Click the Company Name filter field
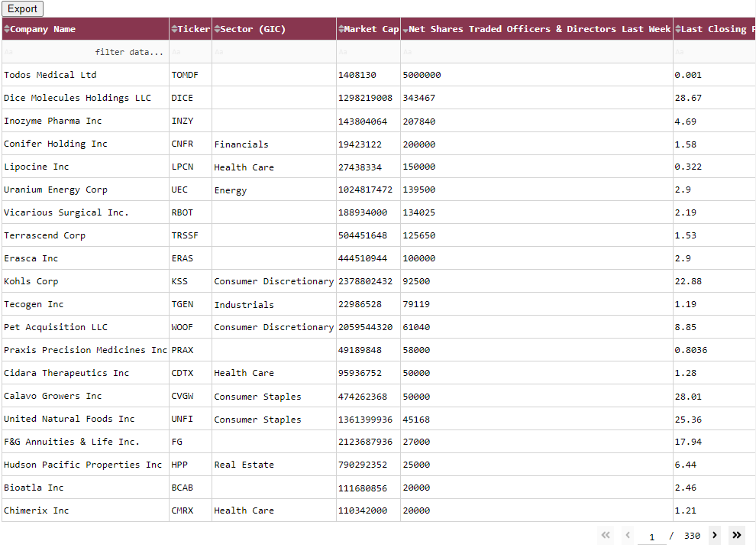The width and height of the screenshot is (756, 551). coord(84,51)
